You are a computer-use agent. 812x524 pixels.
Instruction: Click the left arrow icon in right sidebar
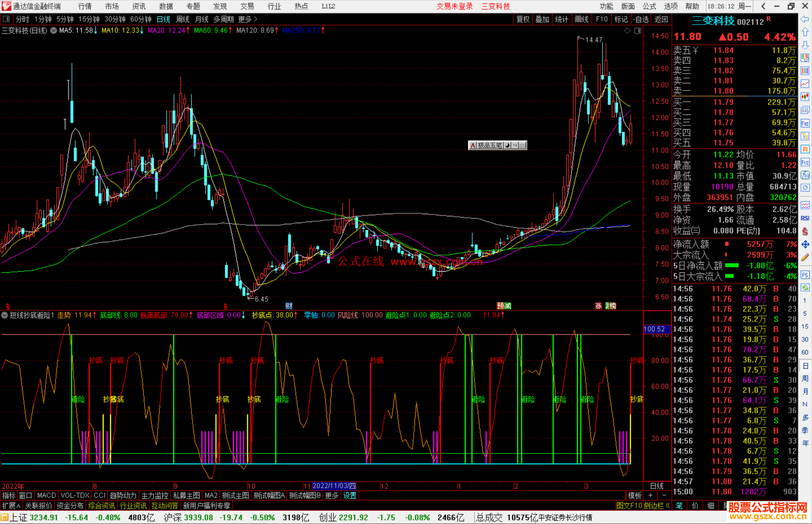click(805, 19)
